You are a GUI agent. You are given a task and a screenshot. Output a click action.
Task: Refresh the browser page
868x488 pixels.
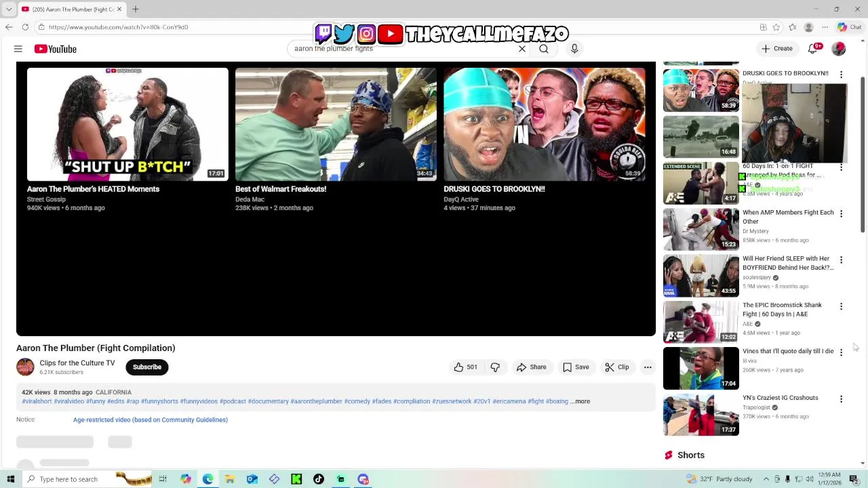point(25,27)
